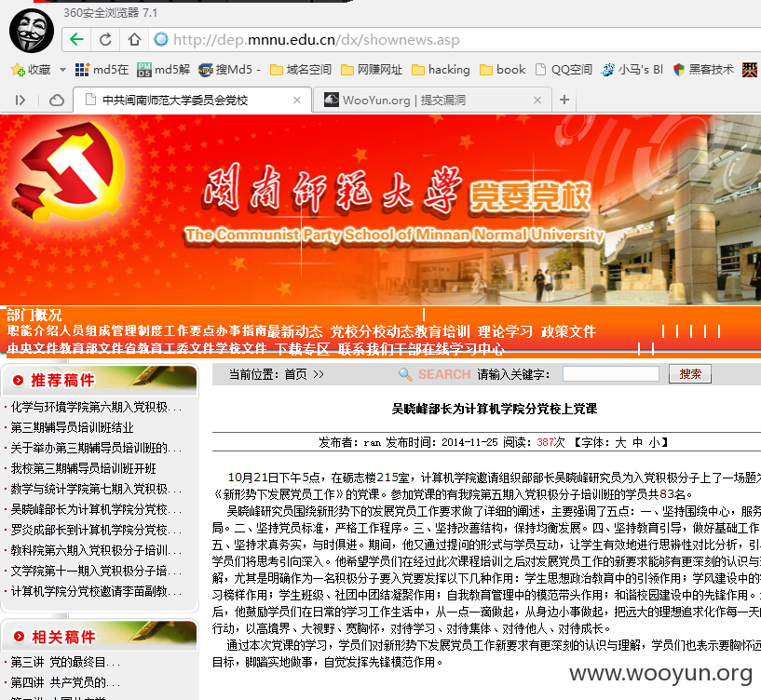The height and width of the screenshot is (700, 761).
Task: Set article font size to 中
Action: click(637, 442)
